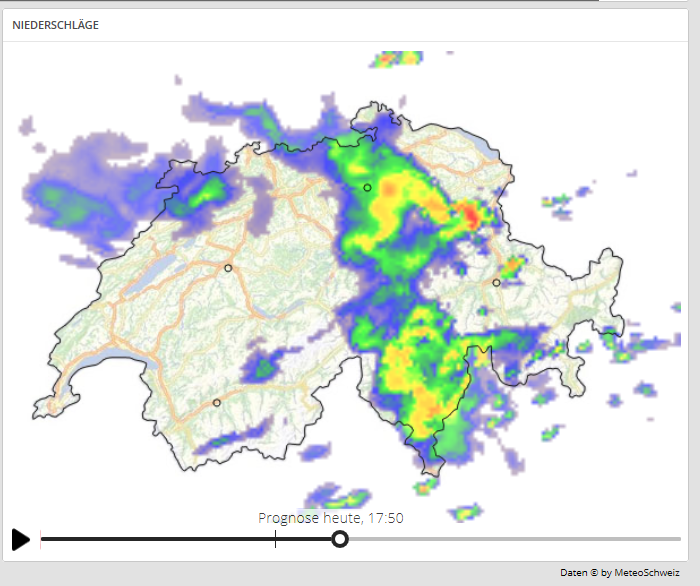
Task: Click the black elapsed portion of the timeline
Action: (186, 539)
